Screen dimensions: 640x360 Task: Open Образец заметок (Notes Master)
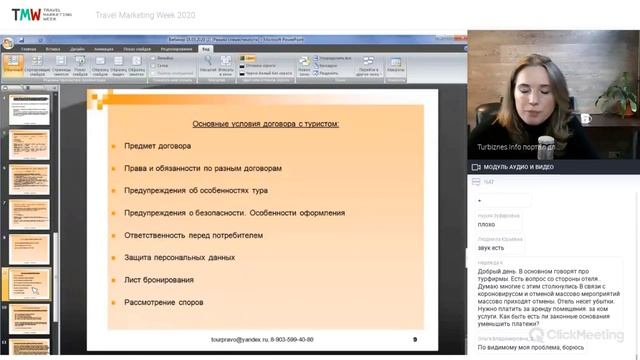[137, 65]
